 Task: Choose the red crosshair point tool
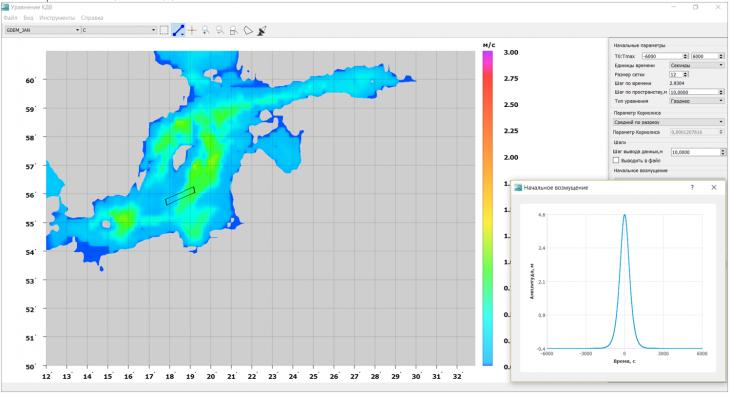click(192, 30)
